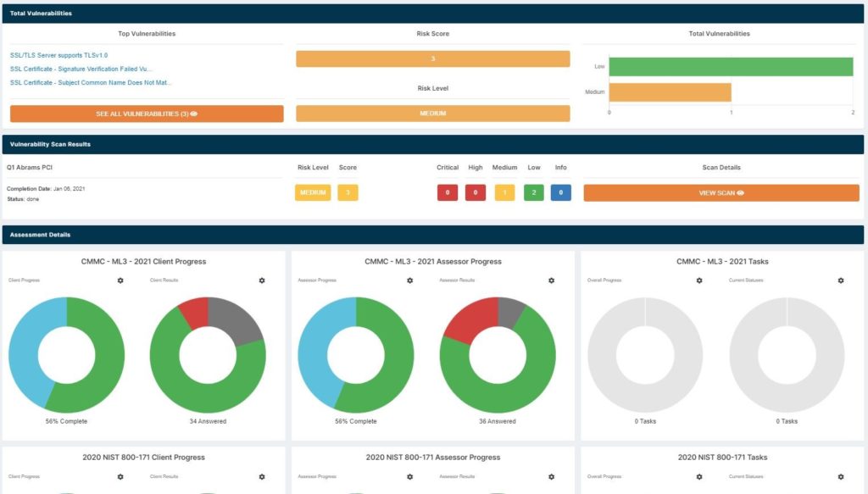This screenshot has width=868, height=494.
Task: Click the View Scan button
Action: [x=721, y=193]
